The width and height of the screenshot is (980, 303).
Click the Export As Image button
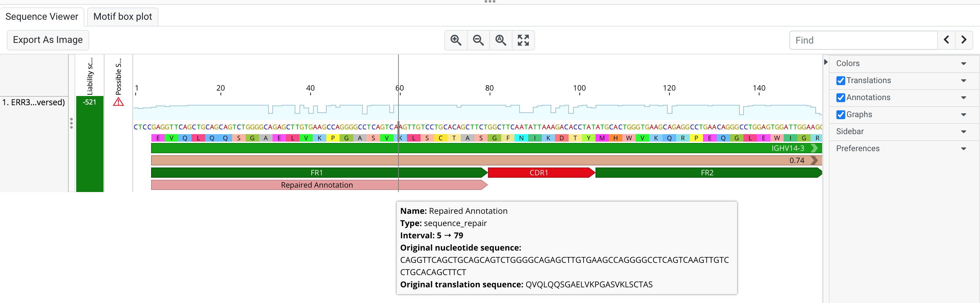(x=48, y=40)
